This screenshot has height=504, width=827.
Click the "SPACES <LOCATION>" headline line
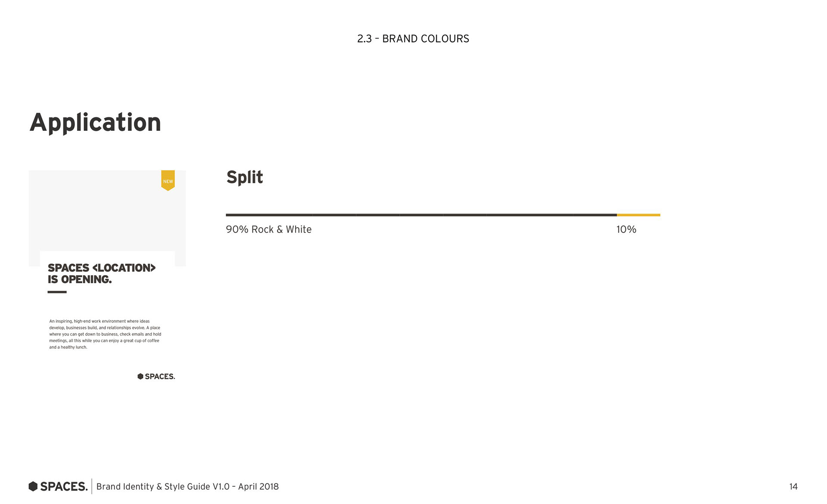pos(101,268)
